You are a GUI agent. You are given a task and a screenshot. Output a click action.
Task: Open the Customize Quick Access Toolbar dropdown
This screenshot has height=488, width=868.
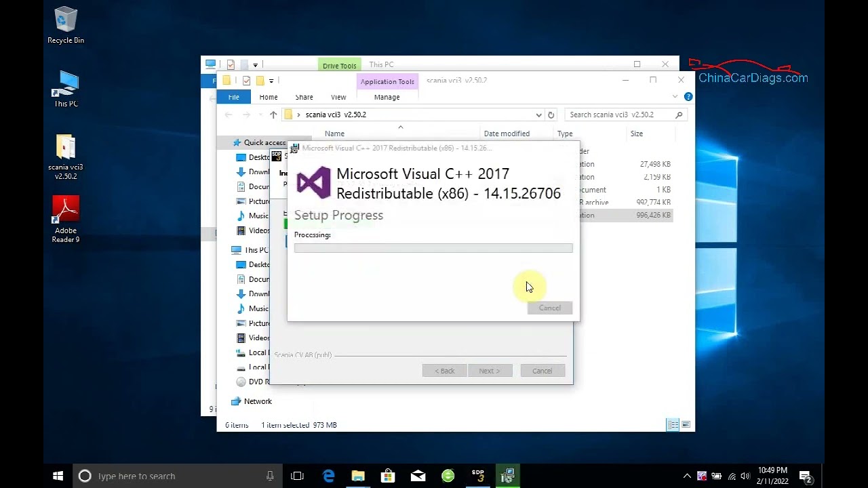pyautogui.click(x=271, y=81)
